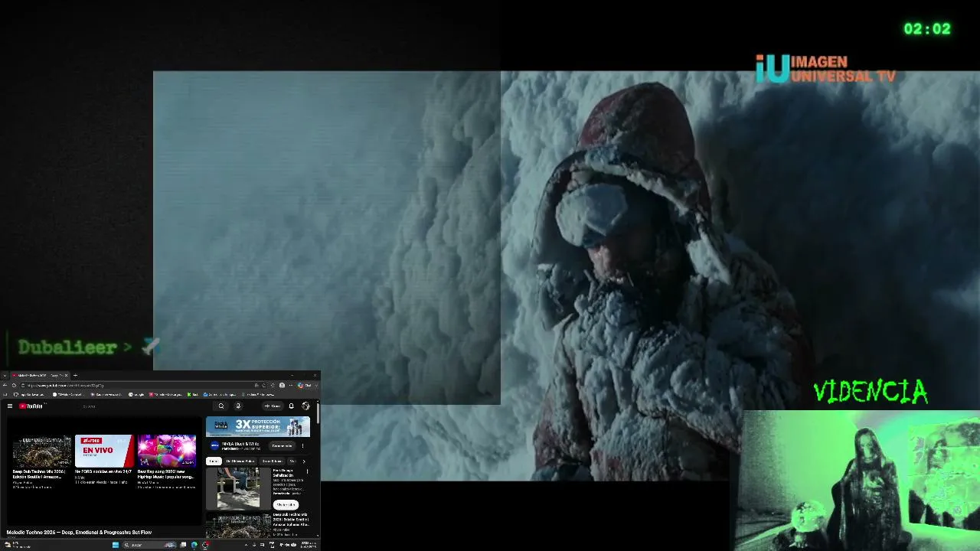The height and width of the screenshot is (551, 980).
Task: Open the sidebar park bench video thumbnail
Action: coord(238,489)
